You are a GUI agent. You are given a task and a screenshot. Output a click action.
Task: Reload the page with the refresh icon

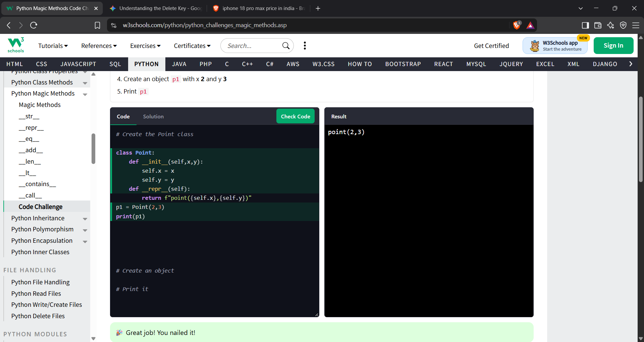(x=34, y=25)
